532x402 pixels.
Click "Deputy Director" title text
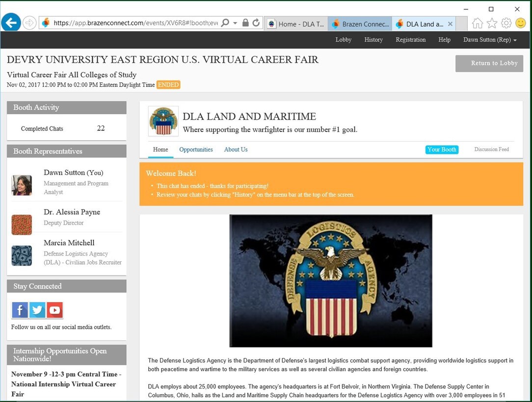(63, 223)
